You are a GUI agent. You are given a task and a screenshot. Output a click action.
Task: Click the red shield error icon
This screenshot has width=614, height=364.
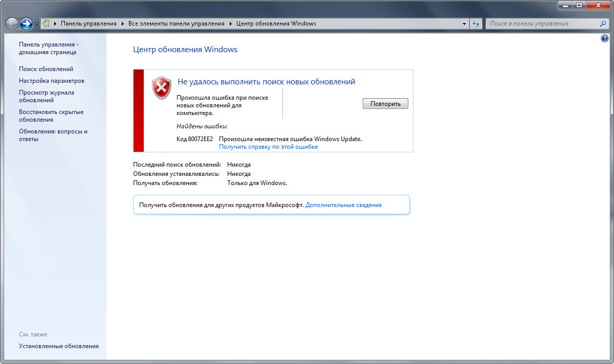point(162,87)
